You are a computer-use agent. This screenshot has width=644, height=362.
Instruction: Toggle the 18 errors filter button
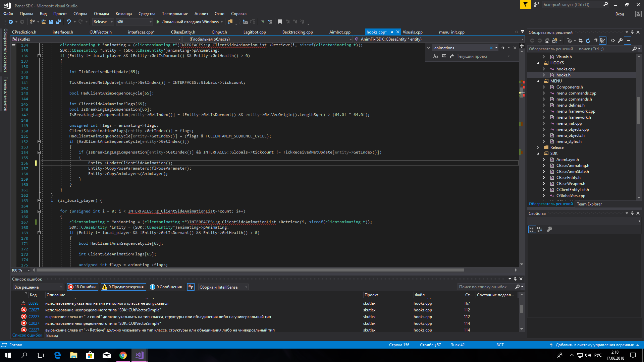83,287
